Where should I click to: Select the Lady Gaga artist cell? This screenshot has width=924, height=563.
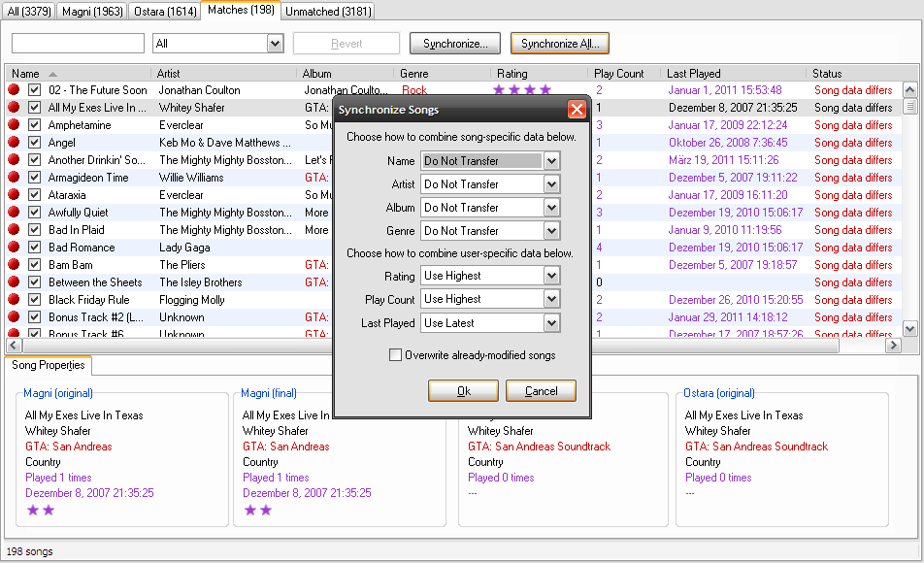184,247
